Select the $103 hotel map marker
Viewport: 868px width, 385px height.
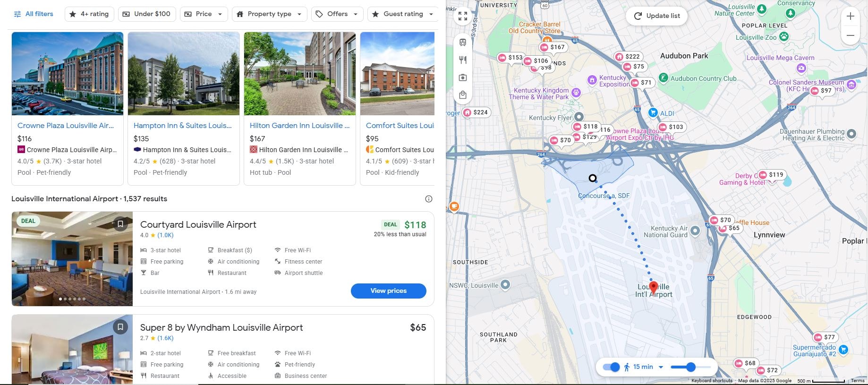[x=671, y=127]
